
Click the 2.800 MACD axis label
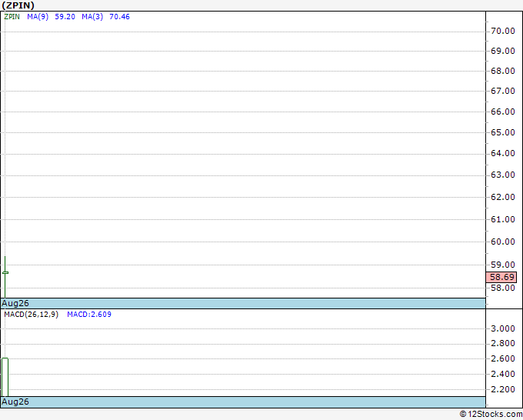pyautogui.click(x=503, y=343)
